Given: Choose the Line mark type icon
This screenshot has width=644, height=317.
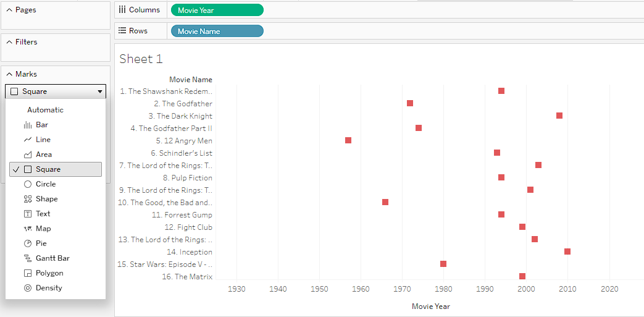Looking at the screenshot, I should click(x=28, y=140).
